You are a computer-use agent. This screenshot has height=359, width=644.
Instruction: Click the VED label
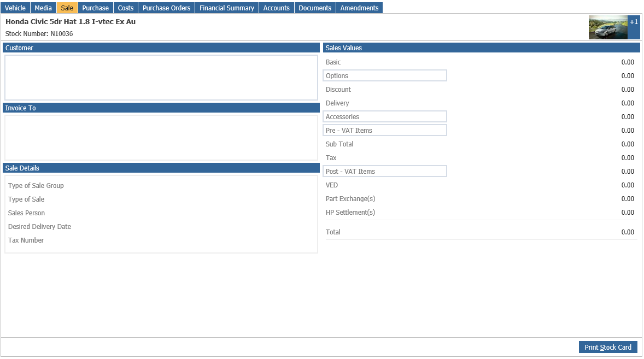(x=331, y=185)
